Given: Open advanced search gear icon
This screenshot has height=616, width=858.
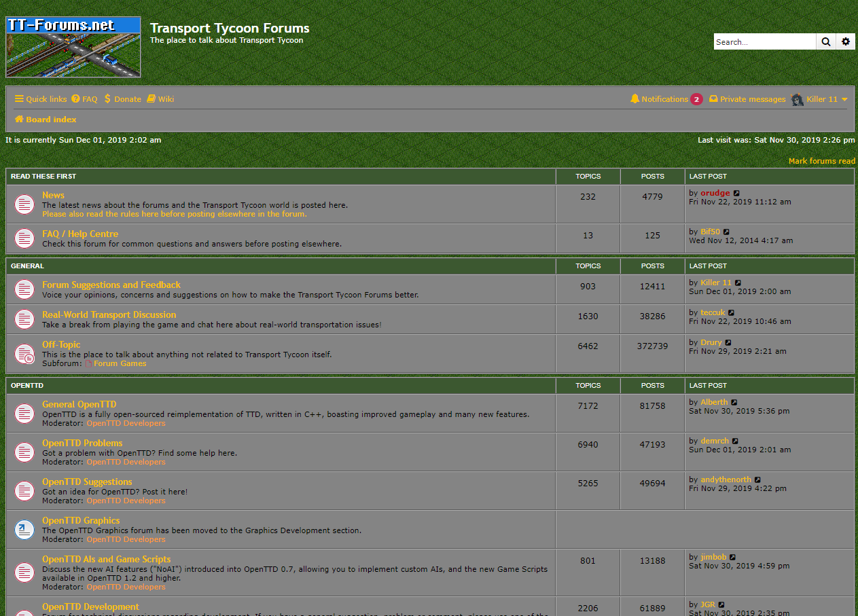Looking at the screenshot, I should [845, 41].
